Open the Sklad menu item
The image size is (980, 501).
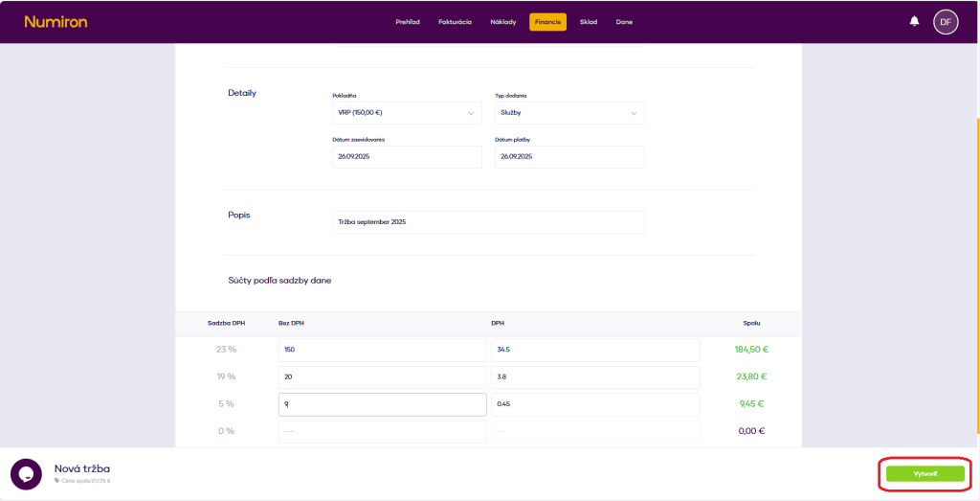coord(589,22)
